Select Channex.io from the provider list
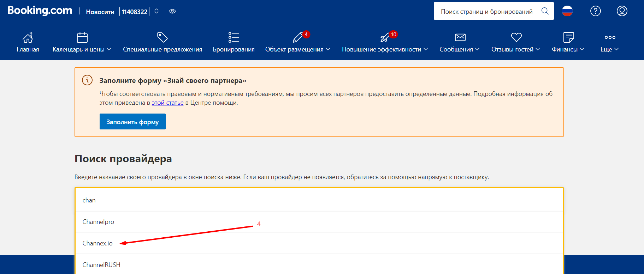644x274 pixels. [319, 243]
